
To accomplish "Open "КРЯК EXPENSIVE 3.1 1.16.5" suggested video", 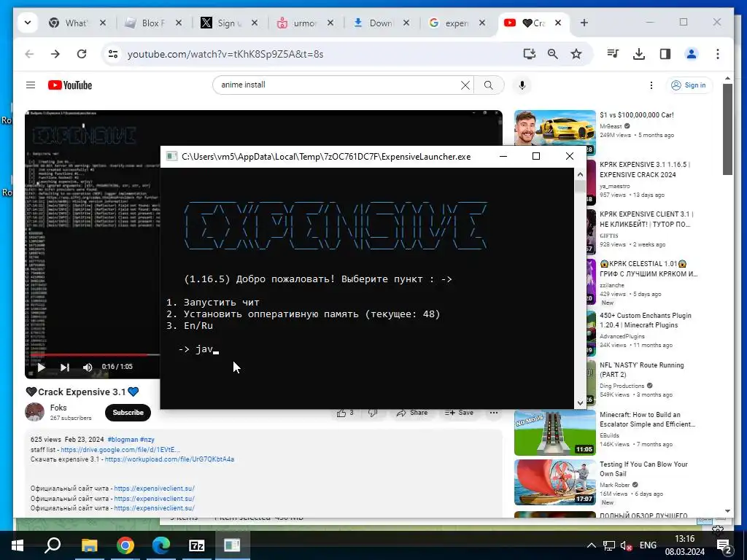I will [645, 169].
